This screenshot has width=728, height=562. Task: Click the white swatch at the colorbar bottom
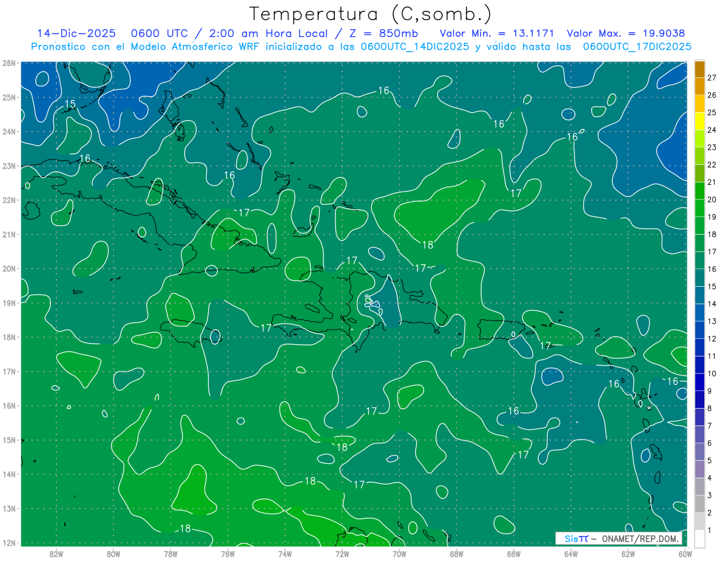pyautogui.click(x=699, y=538)
